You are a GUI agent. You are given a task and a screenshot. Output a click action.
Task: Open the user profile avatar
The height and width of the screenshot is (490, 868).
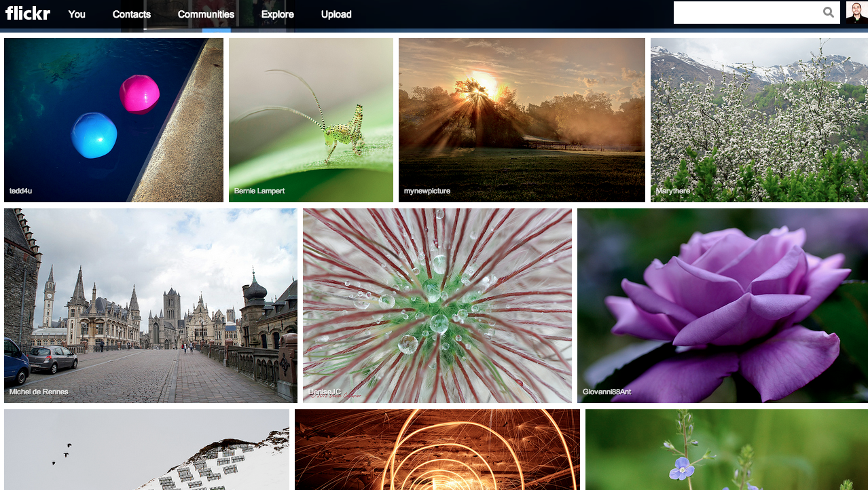coord(856,12)
